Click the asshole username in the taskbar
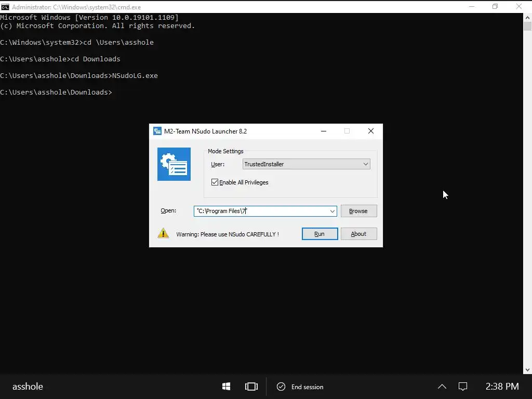Screen dimensions: 532x399 [28, 387]
